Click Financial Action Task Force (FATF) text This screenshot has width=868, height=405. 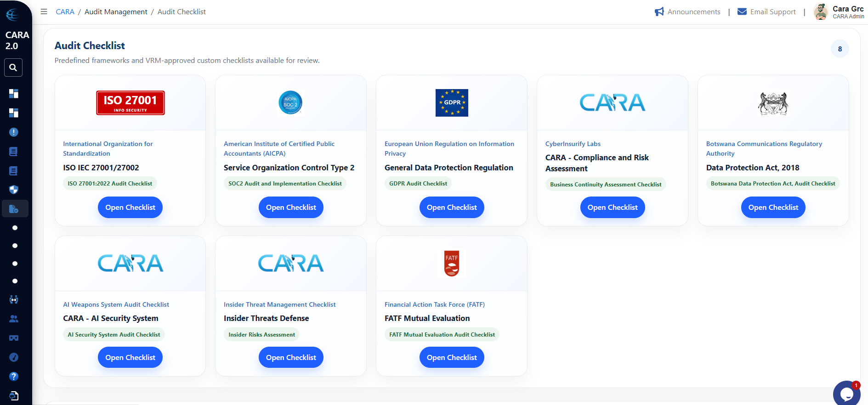435,304
